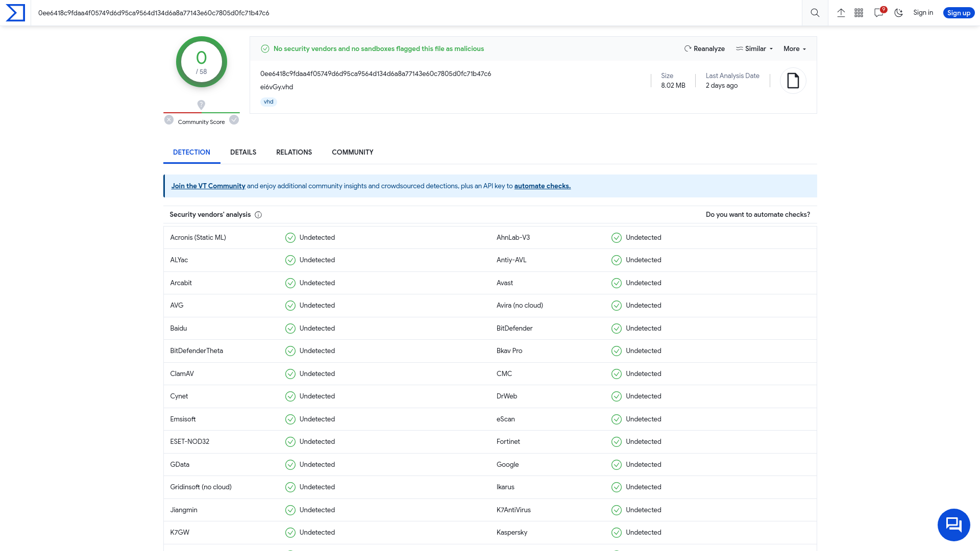Click the grid/dashboard view icon
980x551 pixels.
(x=860, y=13)
